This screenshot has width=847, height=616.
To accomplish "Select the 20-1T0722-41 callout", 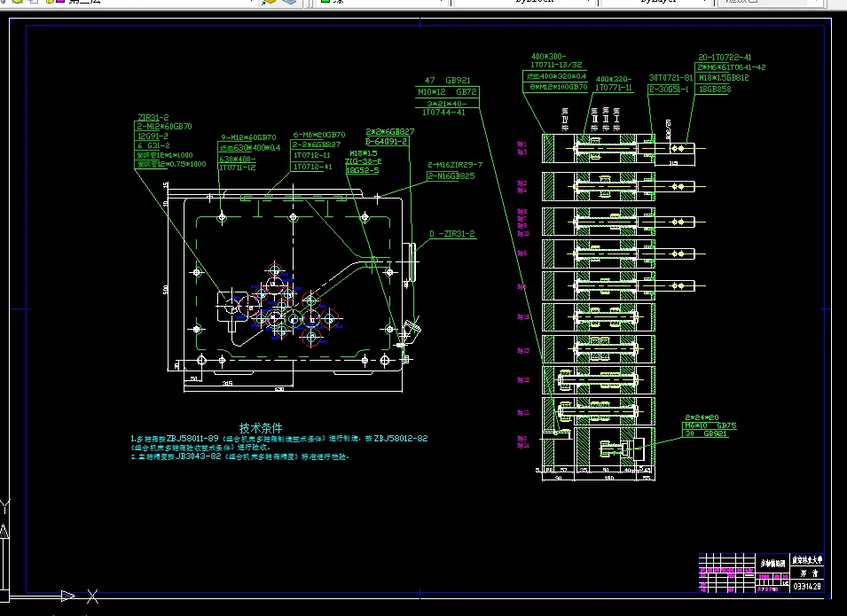I will pos(725,58).
